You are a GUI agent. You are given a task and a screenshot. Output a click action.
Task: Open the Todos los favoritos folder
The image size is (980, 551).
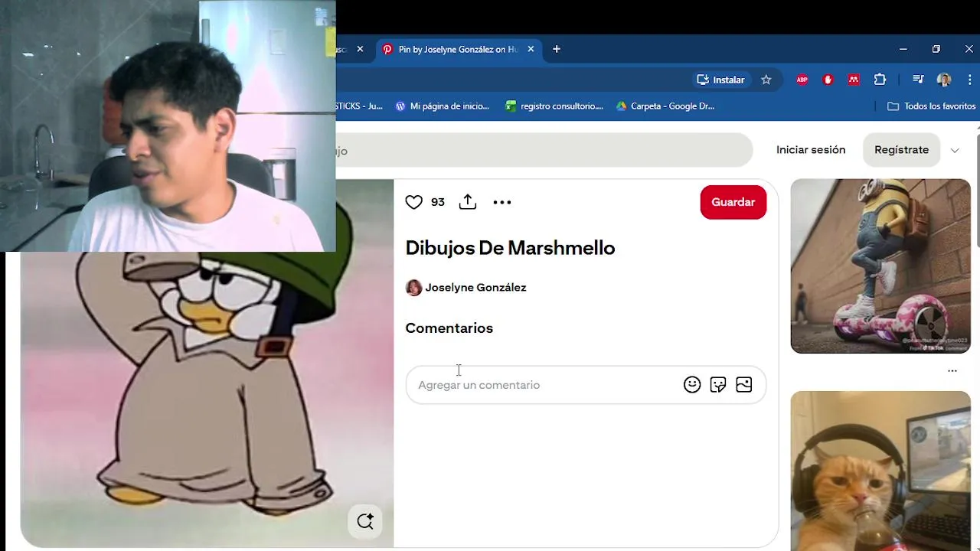(x=931, y=106)
